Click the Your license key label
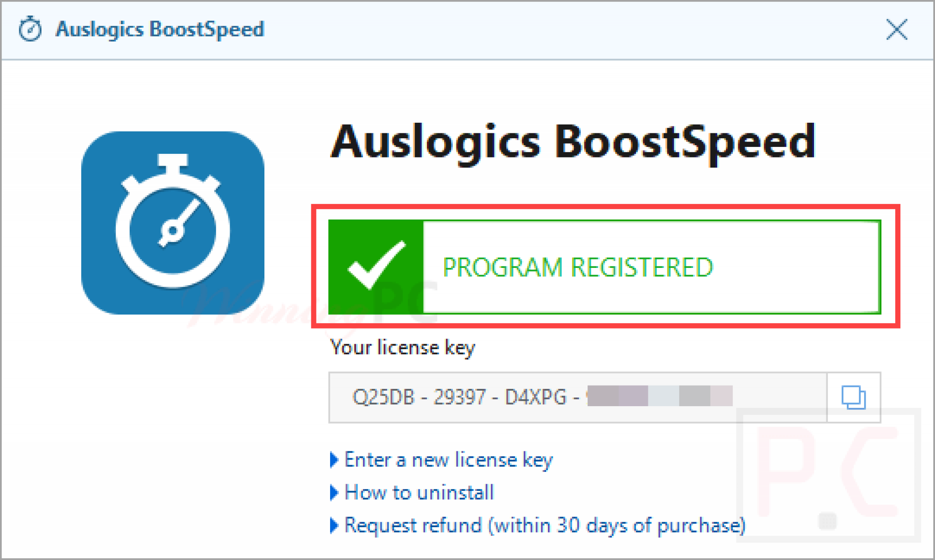Screen dimensions: 935x560 point(403,347)
